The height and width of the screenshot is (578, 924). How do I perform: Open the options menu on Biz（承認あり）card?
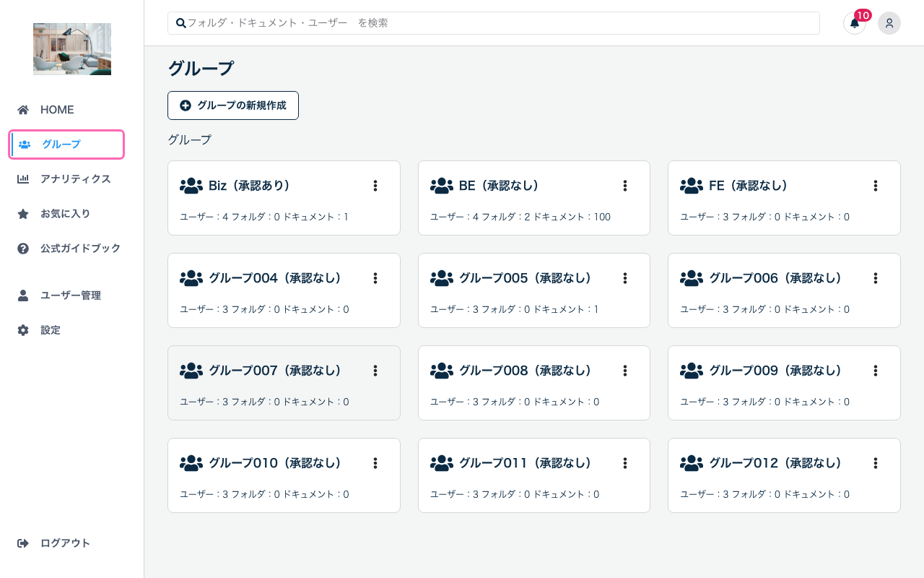(x=375, y=185)
